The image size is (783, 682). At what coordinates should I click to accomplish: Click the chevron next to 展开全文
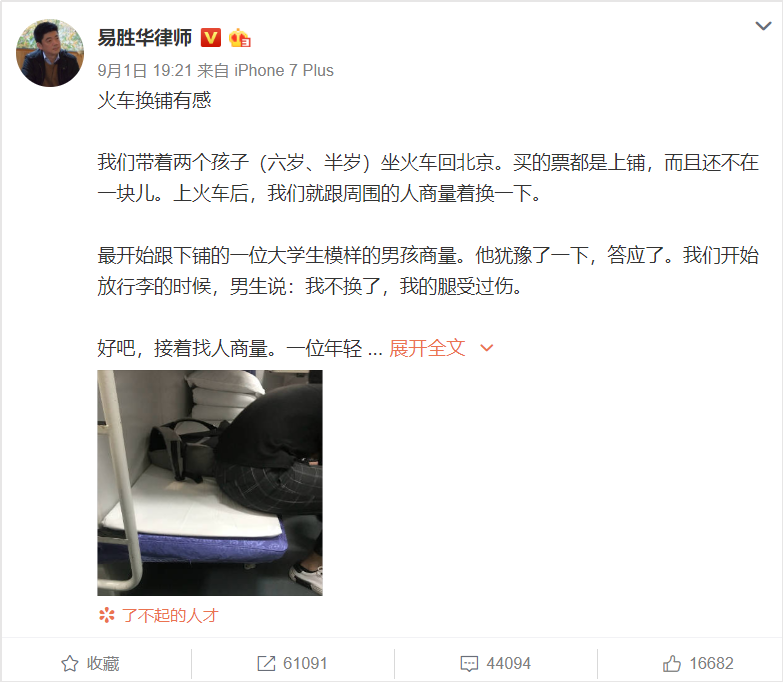point(486,348)
